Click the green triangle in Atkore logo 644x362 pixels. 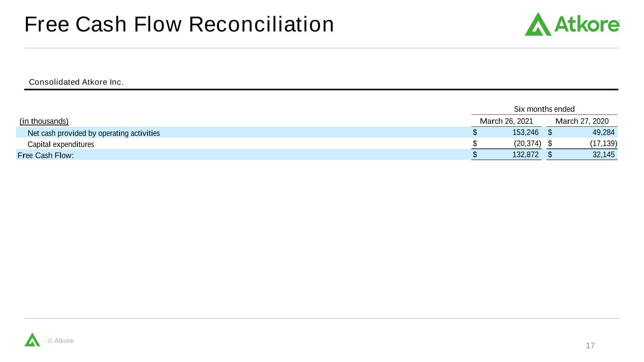(x=538, y=25)
